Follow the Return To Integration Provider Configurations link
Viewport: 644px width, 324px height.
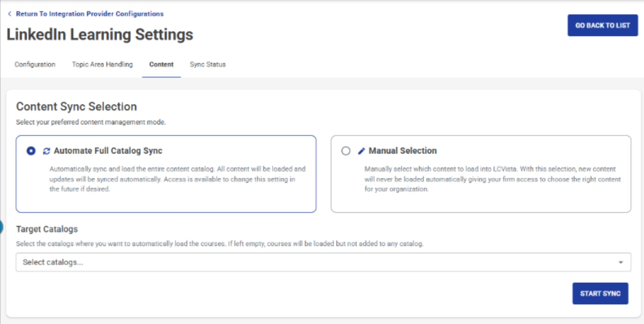(90, 14)
